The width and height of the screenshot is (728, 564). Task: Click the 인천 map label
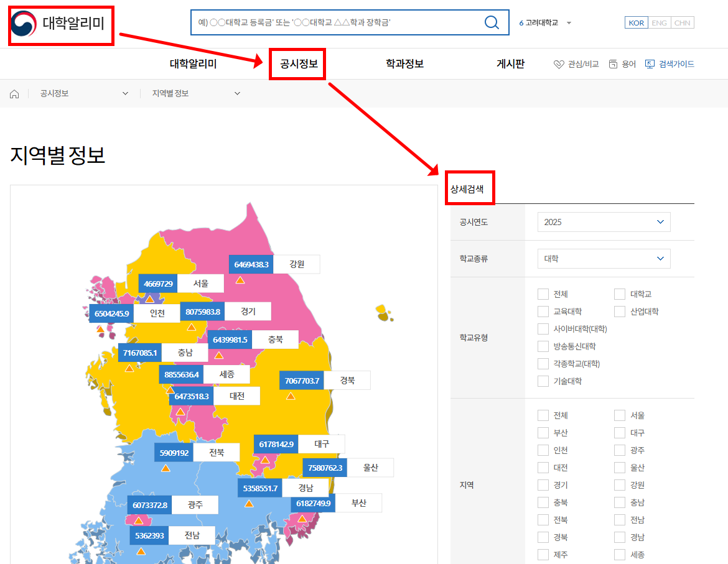tap(157, 313)
